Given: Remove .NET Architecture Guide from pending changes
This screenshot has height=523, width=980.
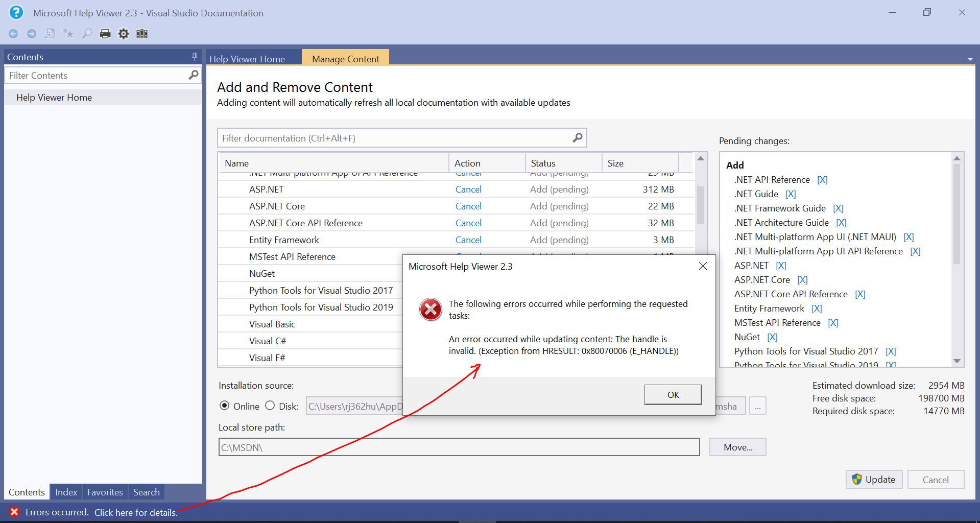Looking at the screenshot, I should pyautogui.click(x=841, y=223).
